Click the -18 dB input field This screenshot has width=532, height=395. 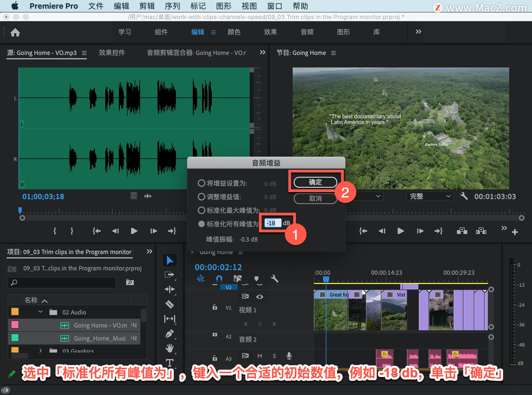pos(273,223)
